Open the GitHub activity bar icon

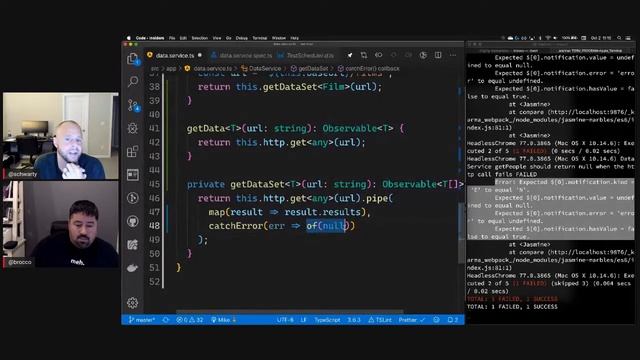coord(133,221)
